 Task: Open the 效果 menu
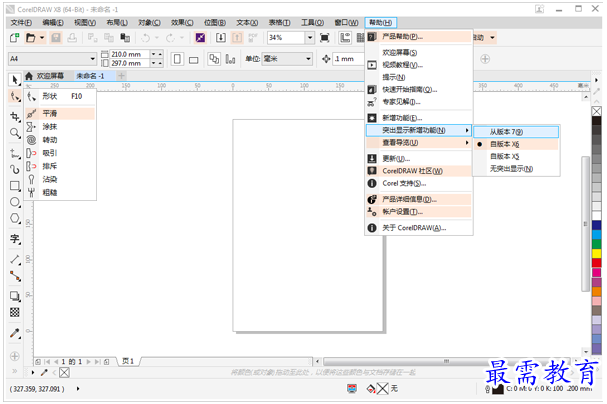coord(182,23)
